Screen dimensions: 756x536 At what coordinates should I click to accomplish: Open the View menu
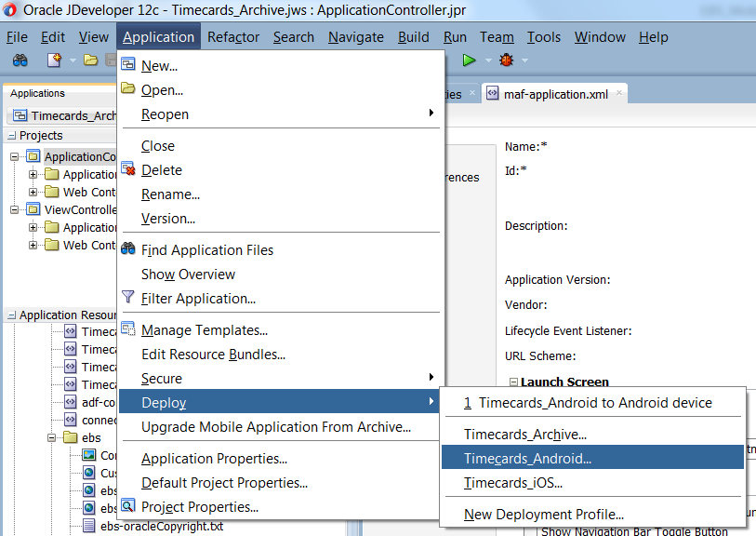pos(94,37)
